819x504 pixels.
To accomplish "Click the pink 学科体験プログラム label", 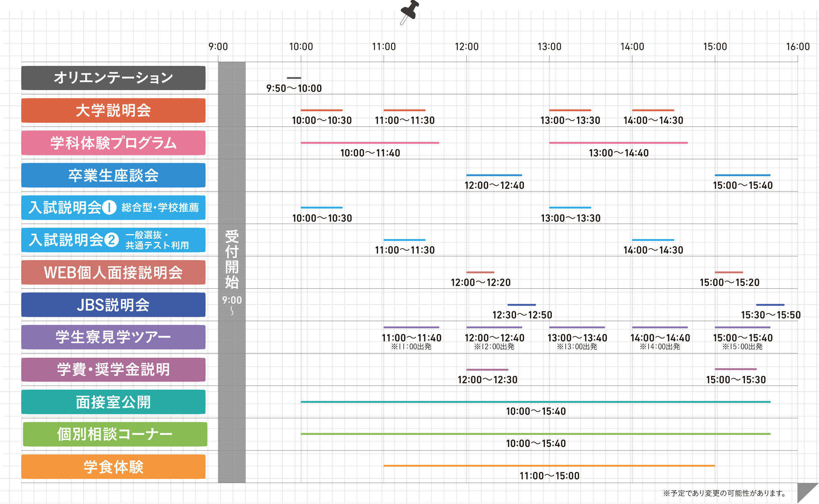I will pos(113,143).
